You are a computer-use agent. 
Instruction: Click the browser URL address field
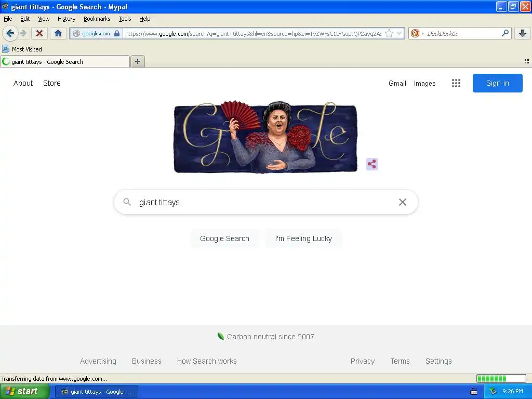254,33
